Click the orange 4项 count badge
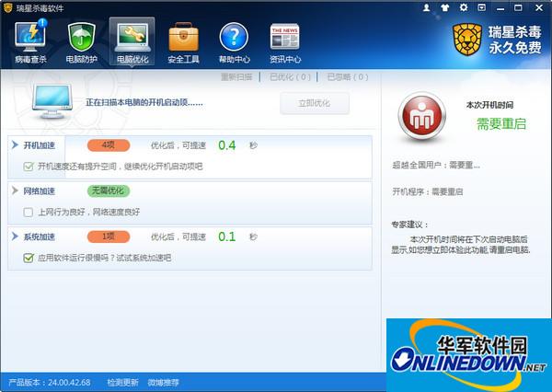The image size is (552, 392). click(108, 145)
